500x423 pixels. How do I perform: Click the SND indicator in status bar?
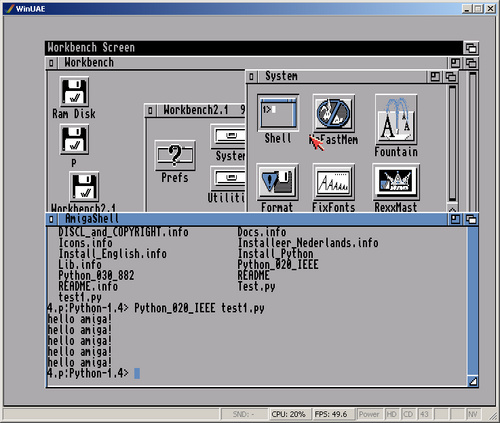[244, 414]
